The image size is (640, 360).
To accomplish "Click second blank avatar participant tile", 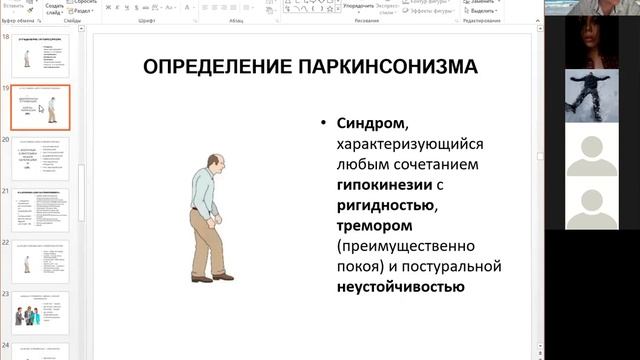I will pos(592,203).
